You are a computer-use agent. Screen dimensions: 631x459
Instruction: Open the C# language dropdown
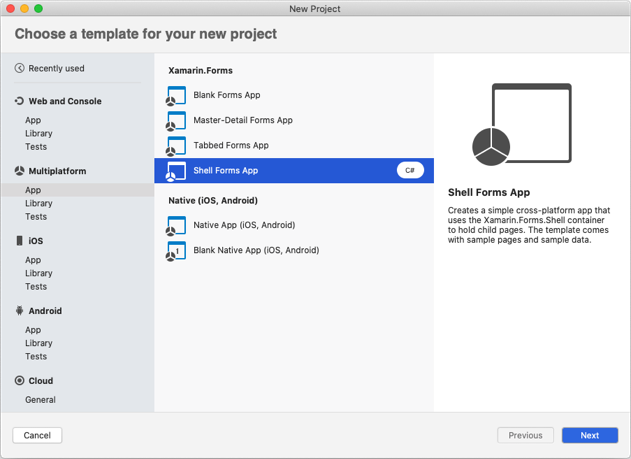coord(410,171)
